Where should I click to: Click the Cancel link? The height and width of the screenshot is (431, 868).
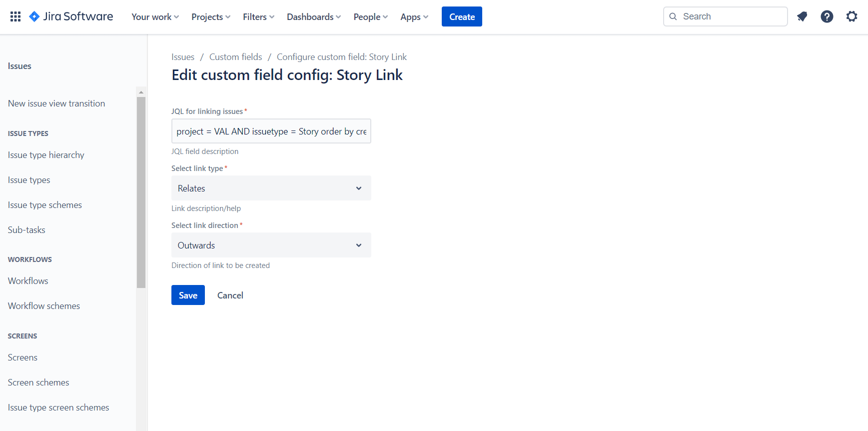(230, 295)
